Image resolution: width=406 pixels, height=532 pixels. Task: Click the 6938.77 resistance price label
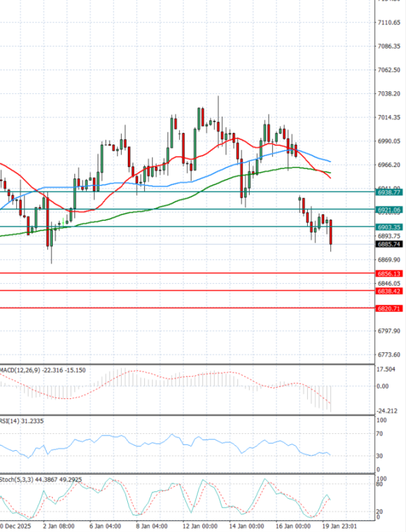pos(389,193)
